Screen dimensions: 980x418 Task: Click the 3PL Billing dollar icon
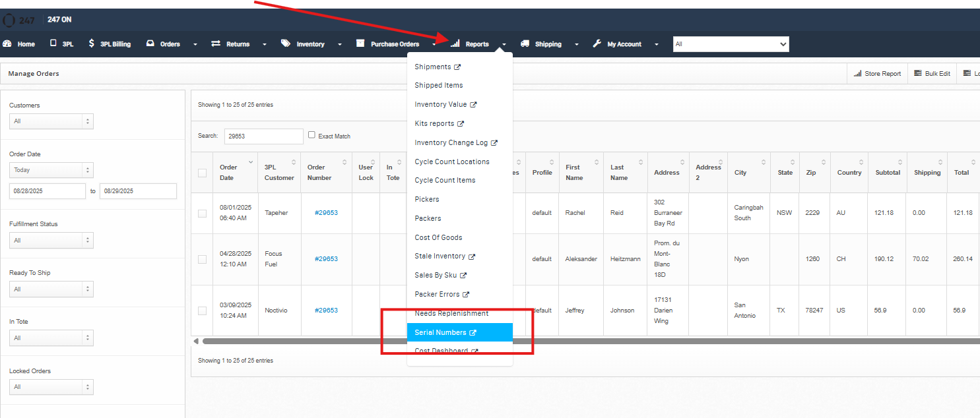coord(91,44)
